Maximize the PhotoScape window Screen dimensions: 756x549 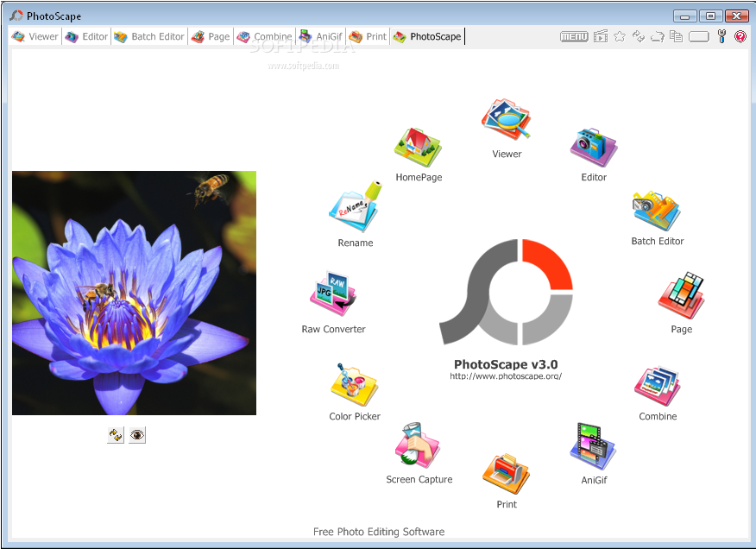710,16
